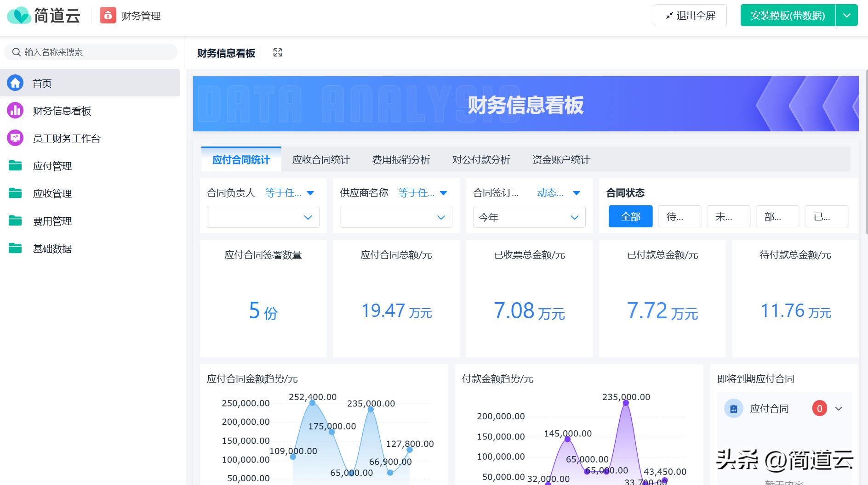Switch to the 应收合同统计 tab

point(321,160)
